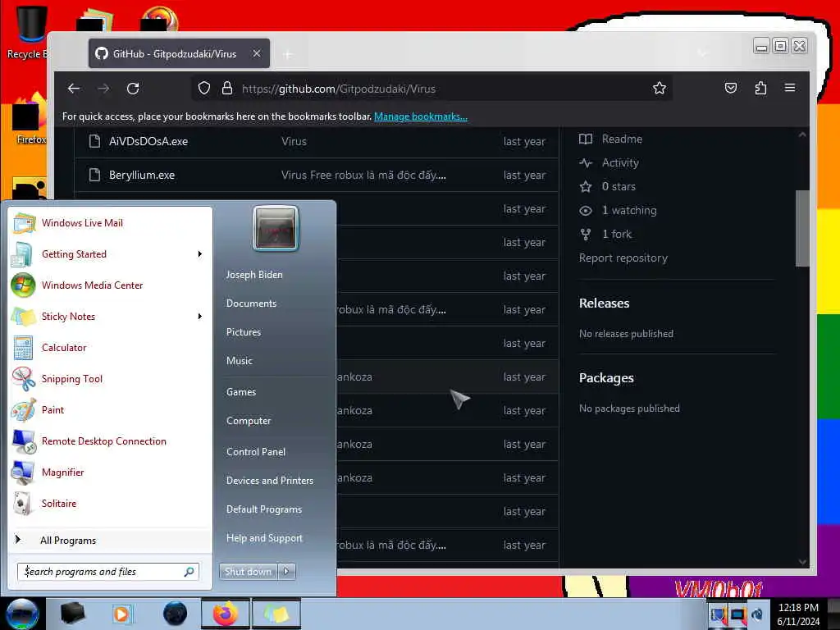This screenshot has height=630, width=840.
Task: Click the Firefox taskbar icon
Action: point(225,614)
